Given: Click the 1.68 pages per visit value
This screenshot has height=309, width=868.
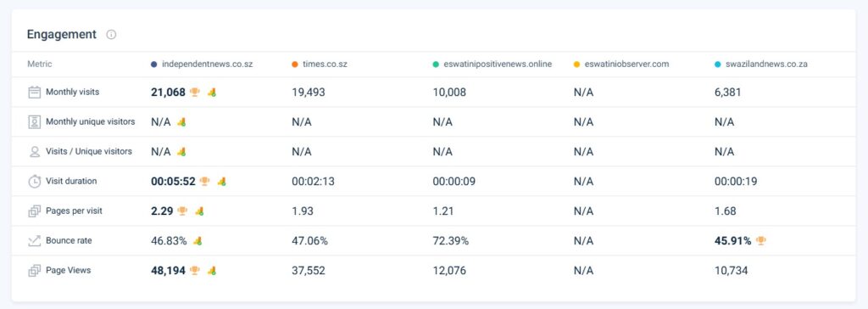Looking at the screenshot, I should click(726, 211).
